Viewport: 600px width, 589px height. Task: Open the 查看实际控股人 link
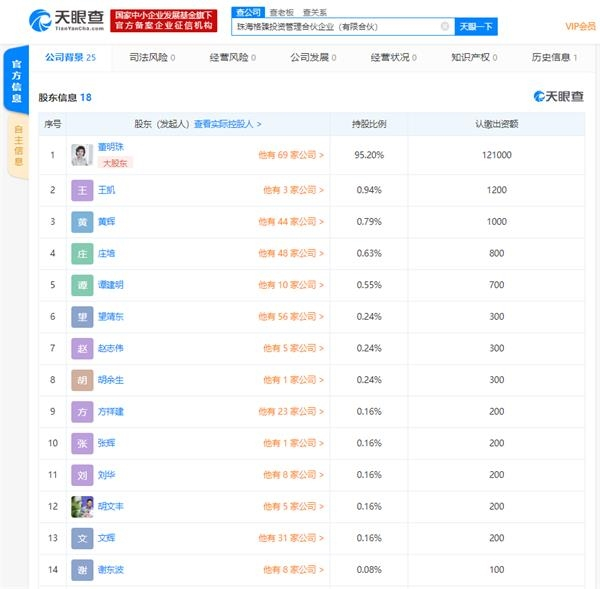[227, 124]
